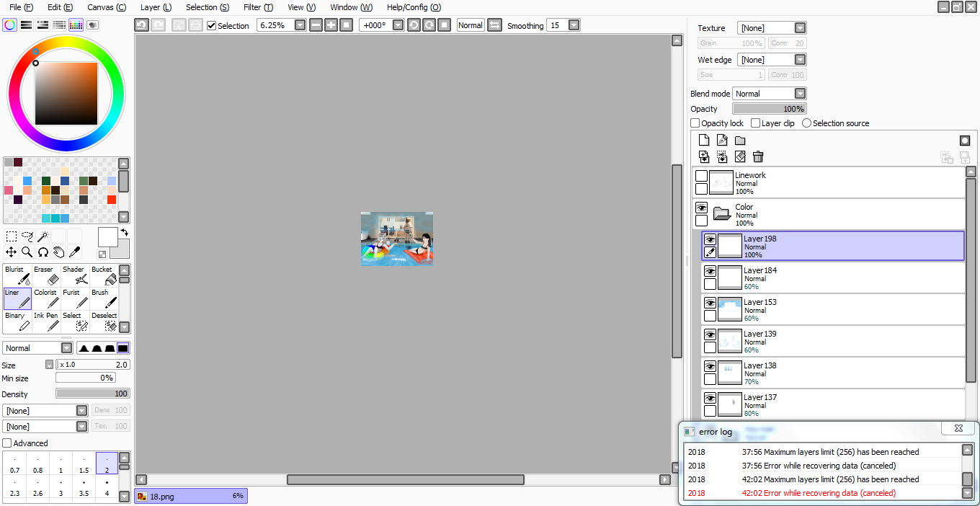Screen dimensions: 980x506
Task: Adjust the layer Opacity slider
Action: pyautogui.click(x=770, y=109)
